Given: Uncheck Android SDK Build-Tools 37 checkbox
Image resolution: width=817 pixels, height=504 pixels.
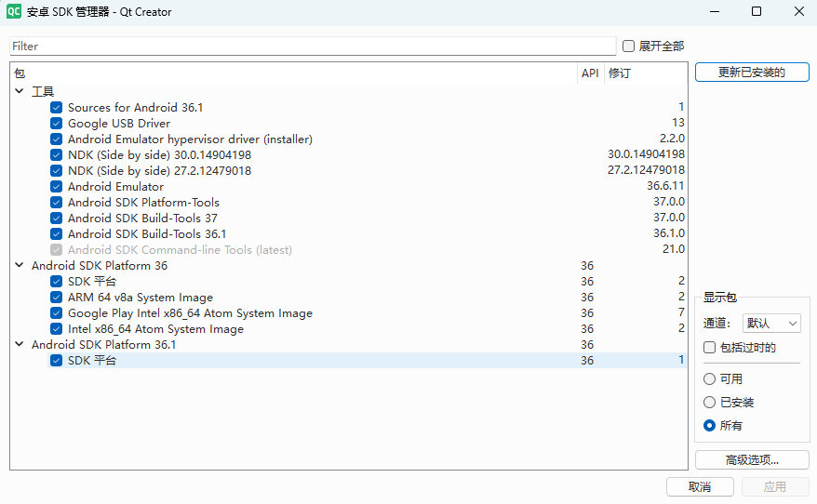Looking at the screenshot, I should (x=56, y=219).
